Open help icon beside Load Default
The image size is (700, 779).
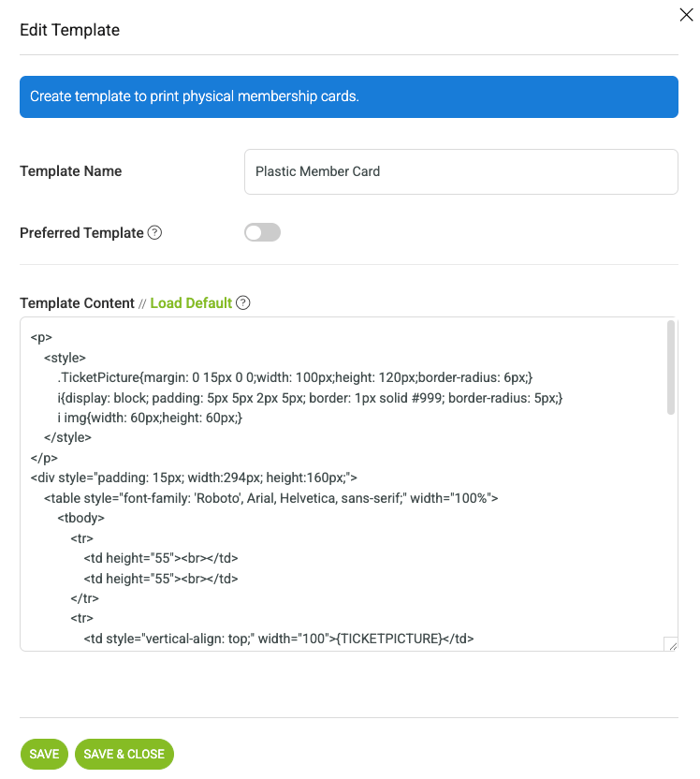point(242,302)
